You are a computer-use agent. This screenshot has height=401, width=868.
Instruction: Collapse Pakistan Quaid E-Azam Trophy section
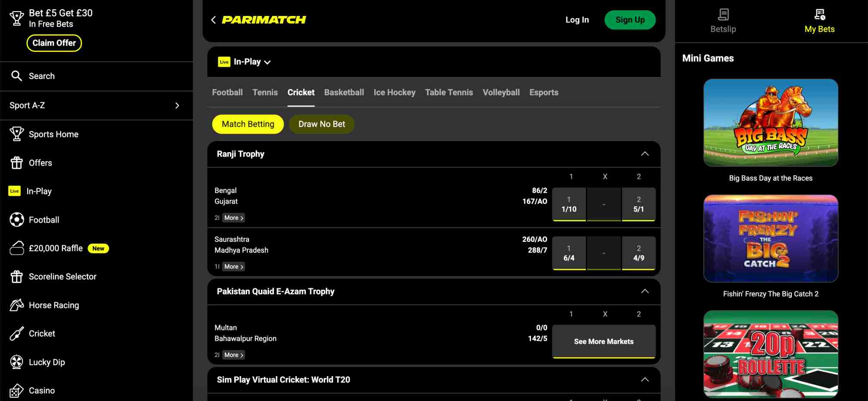pos(644,291)
